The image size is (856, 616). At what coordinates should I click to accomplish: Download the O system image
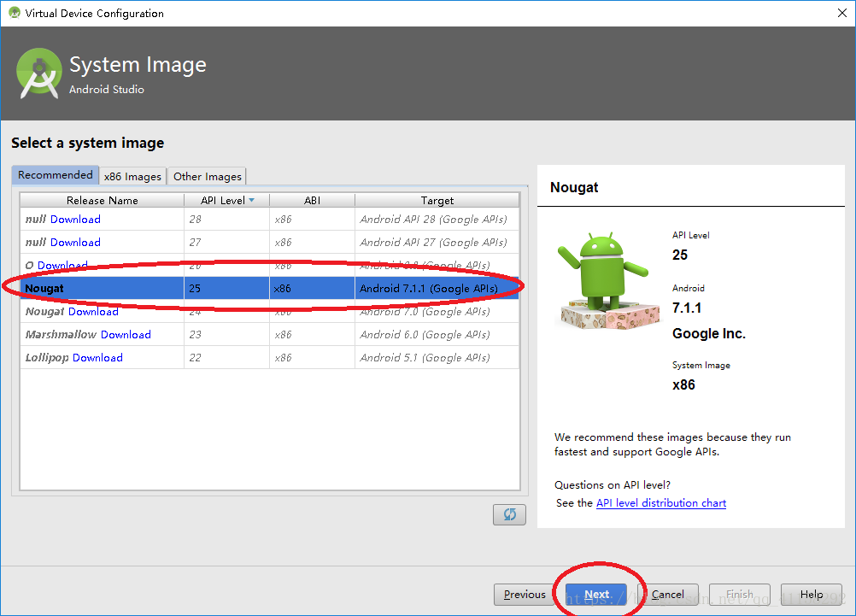point(62,265)
